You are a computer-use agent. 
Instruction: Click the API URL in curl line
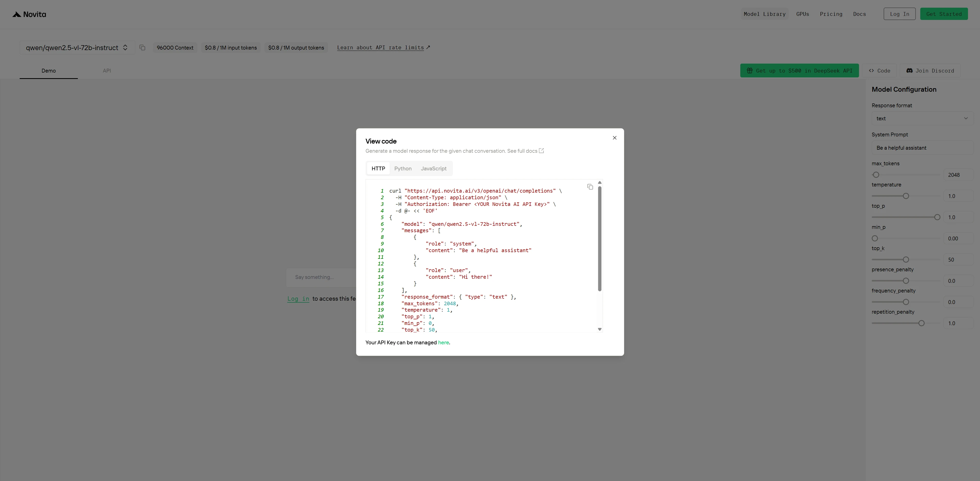[480, 191]
